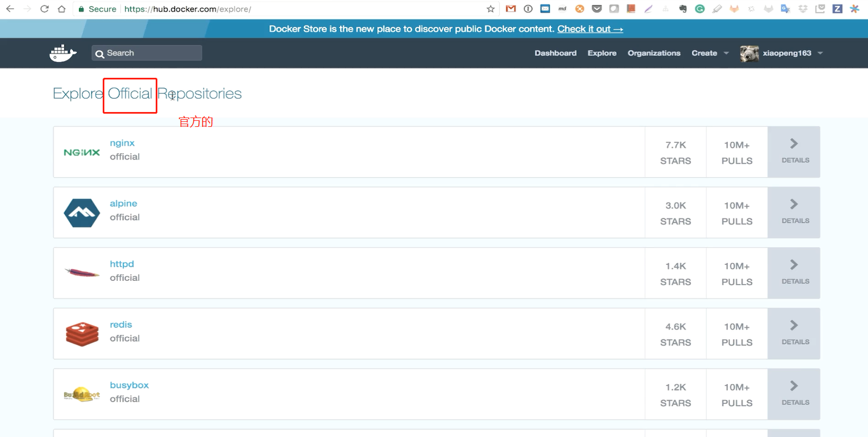Open the alpine repository link
This screenshot has height=437, width=868.
123,204
